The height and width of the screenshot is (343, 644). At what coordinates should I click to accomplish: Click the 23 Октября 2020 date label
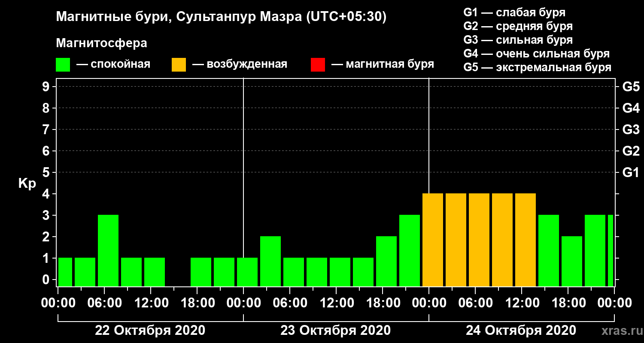335,331
